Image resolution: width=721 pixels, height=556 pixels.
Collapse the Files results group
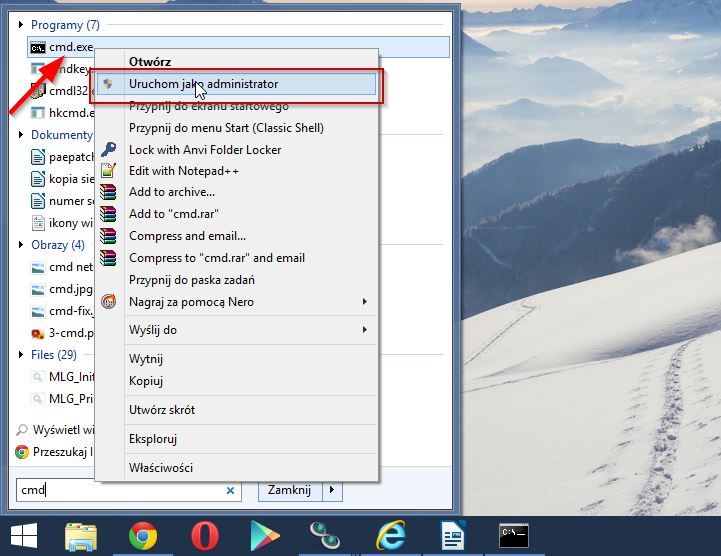click(x=22, y=355)
